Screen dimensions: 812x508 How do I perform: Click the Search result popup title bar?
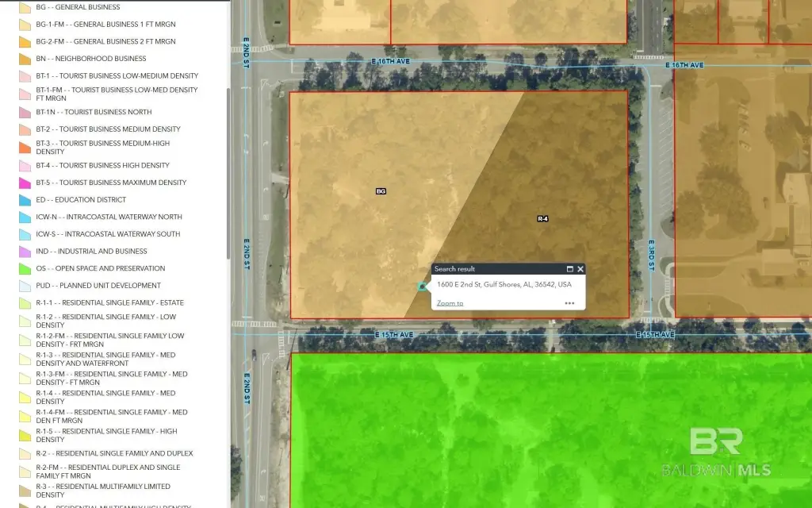[x=492, y=269]
